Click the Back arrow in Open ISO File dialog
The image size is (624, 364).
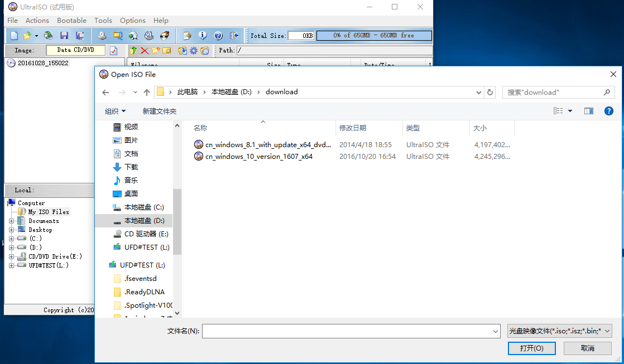click(x=105, y=92)
